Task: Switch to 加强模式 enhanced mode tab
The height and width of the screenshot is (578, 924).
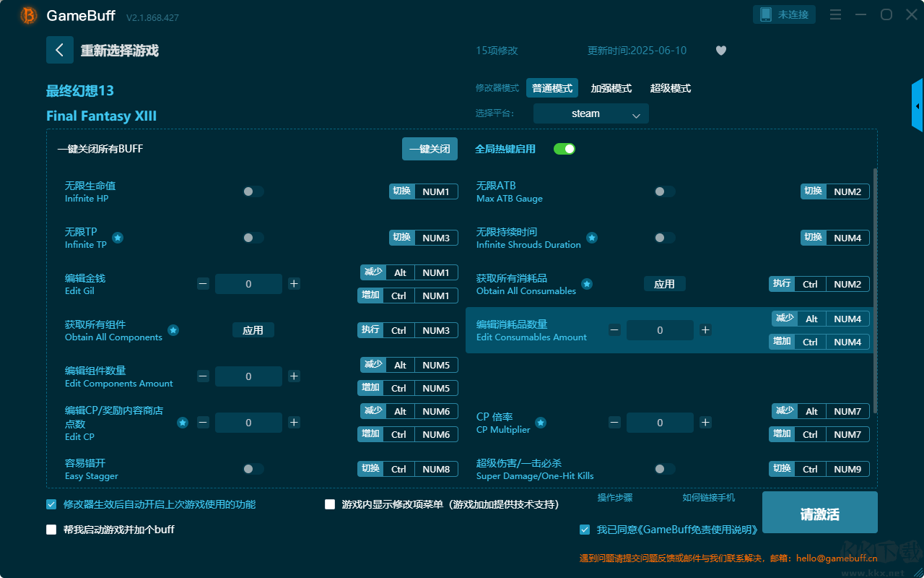Action: coord(611,88)
